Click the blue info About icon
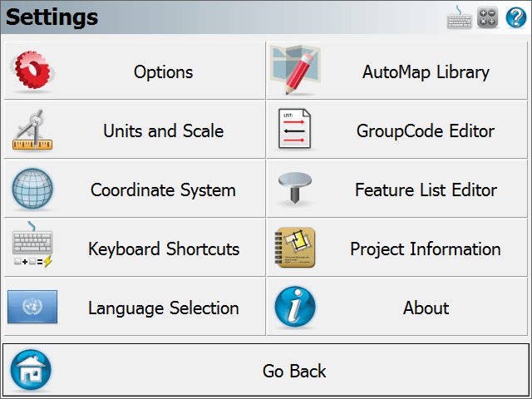 (x=295, y=307)
